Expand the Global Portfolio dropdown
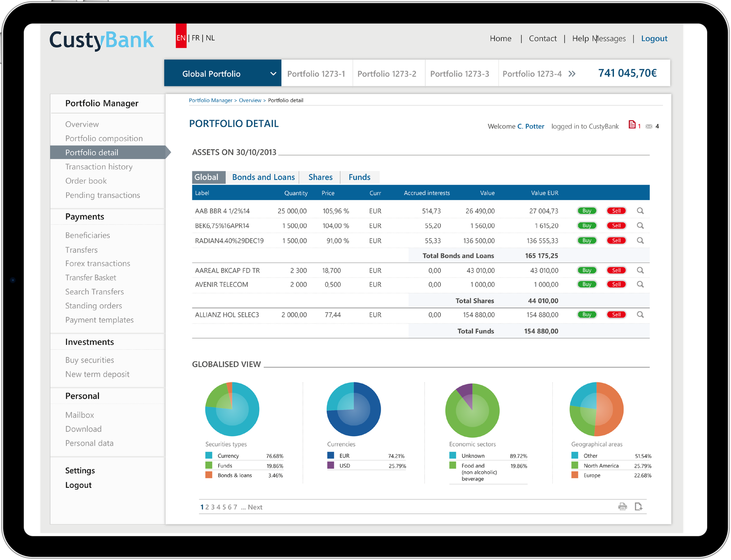Image resolution: width=731 pixels, height=560 pixels. (273, 74)
